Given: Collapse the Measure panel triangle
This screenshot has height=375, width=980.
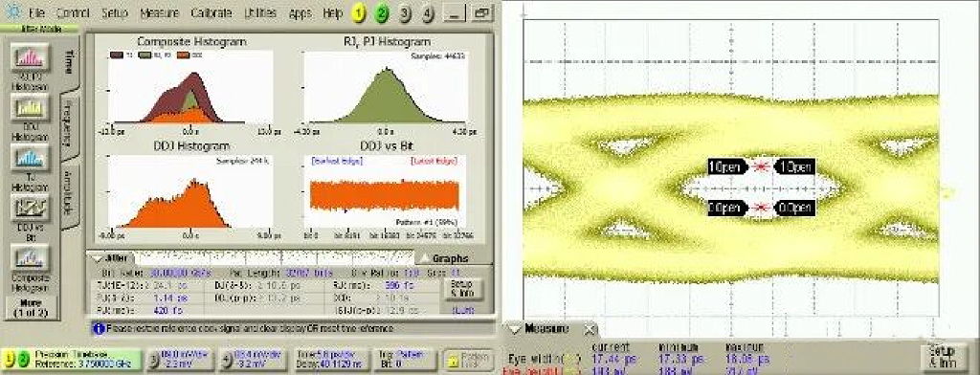Looking at the screenshot, I should tap(514, 328).
